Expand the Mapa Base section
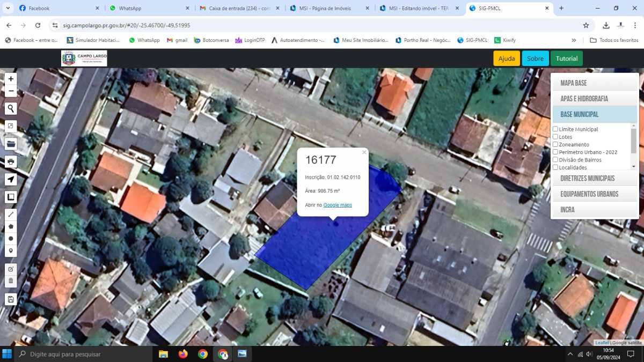The width and height of the screenshot is (644, 362). coord(595,83)
